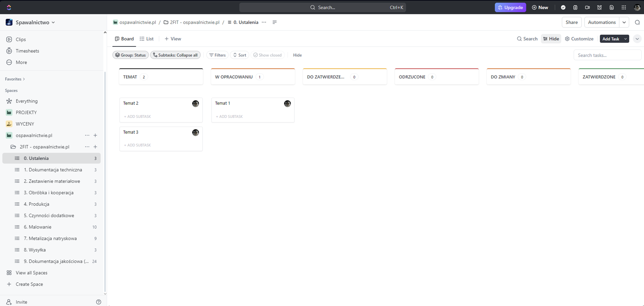
Task: Switch to the List view tab
Action: (147, 39)
